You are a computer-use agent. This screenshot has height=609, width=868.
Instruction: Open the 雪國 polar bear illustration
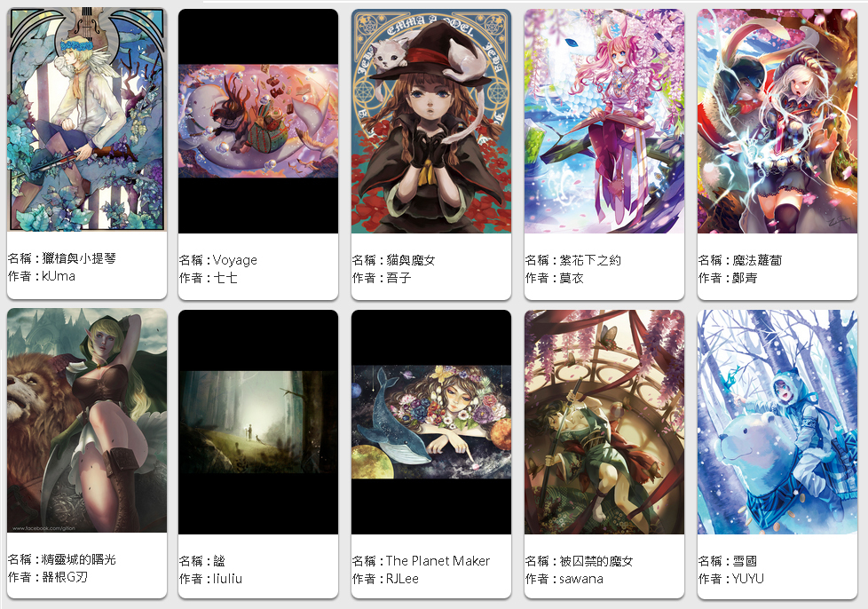click(x=777, y=422)
